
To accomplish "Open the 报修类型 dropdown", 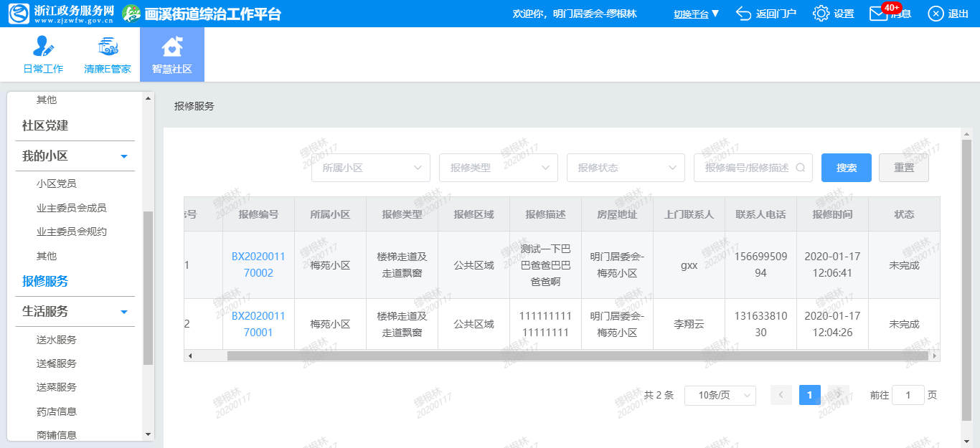I will pos(498,168).
